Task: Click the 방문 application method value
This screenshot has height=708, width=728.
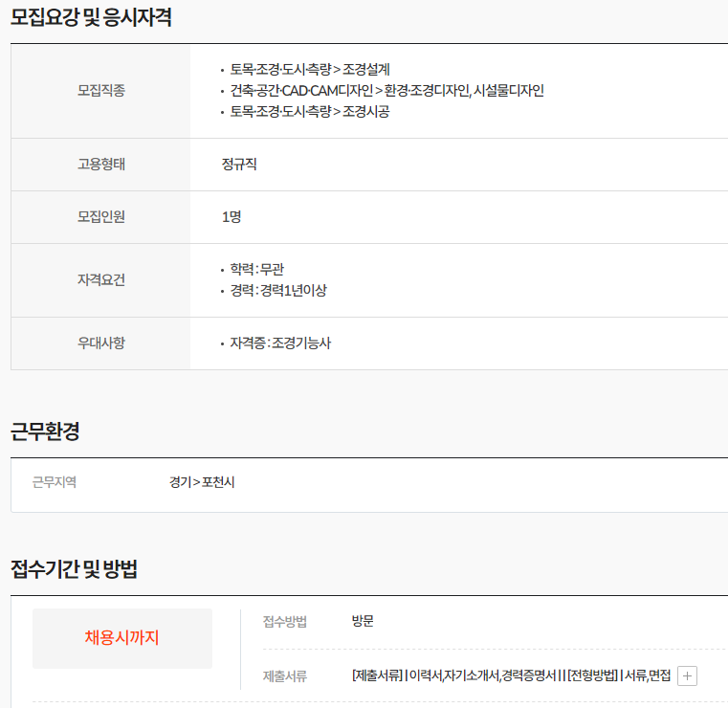Action: point(363,621)
